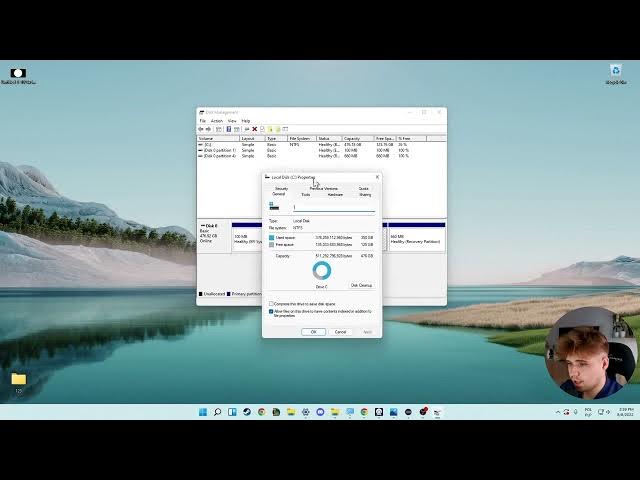
Task: Sort by the Capacity column header
Action: (358, 139)
